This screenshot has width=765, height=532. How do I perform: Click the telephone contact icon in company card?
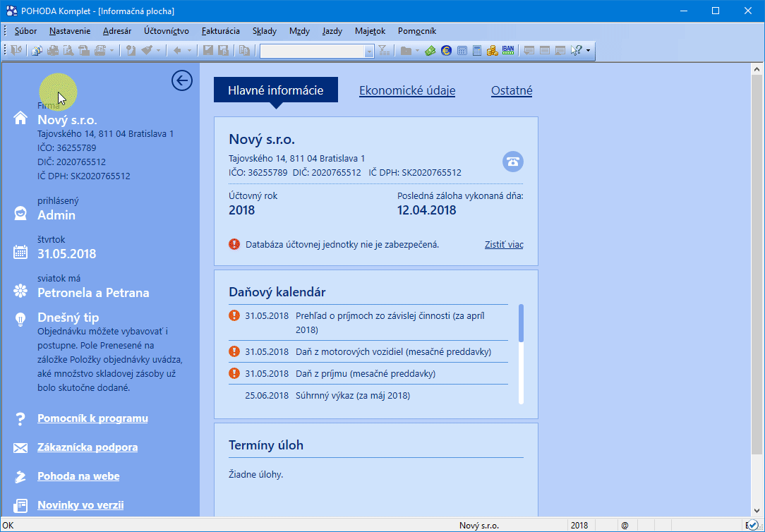[513, 161]
